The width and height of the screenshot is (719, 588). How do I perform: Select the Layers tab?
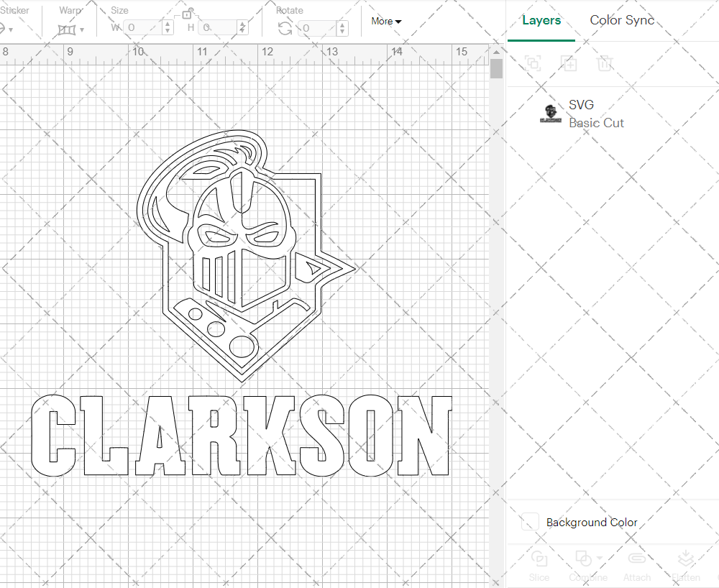coord(541,20)
